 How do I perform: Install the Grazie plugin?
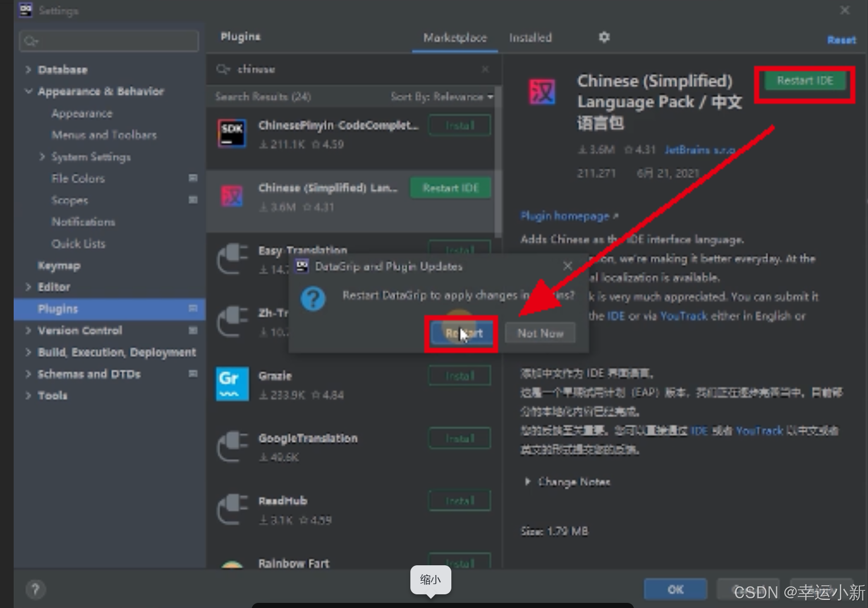[x=460, y=376]
